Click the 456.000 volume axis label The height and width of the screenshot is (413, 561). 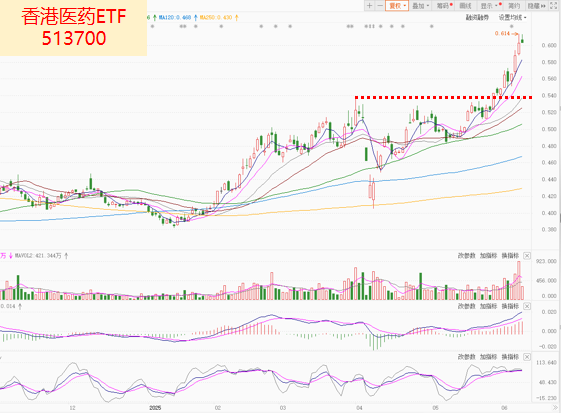[x=546, y=281]
